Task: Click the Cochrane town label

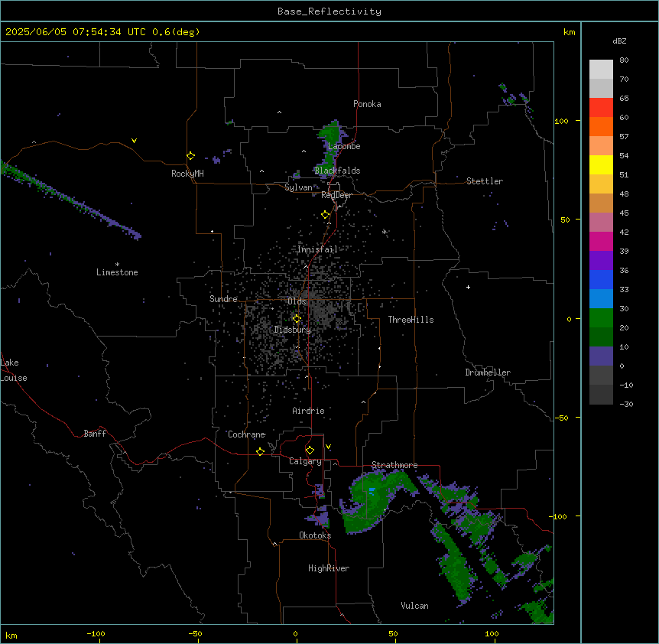Action: pyautogui.click(x=246, y=434)
